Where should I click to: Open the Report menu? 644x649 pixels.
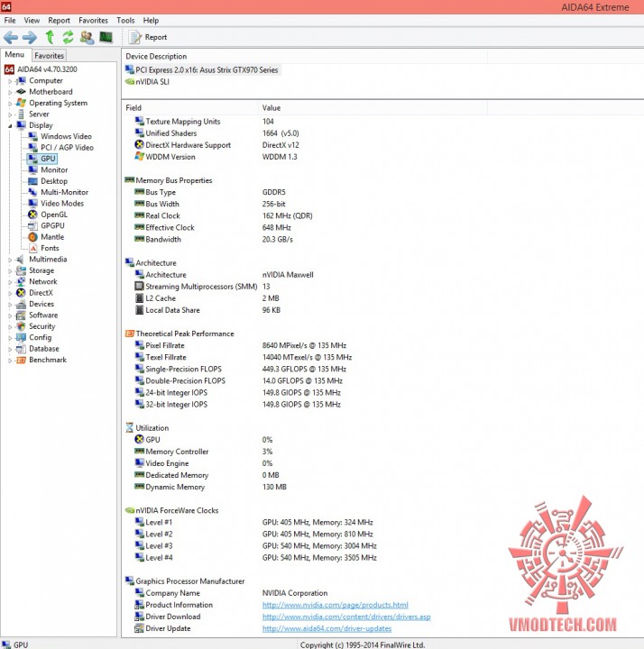59,20
